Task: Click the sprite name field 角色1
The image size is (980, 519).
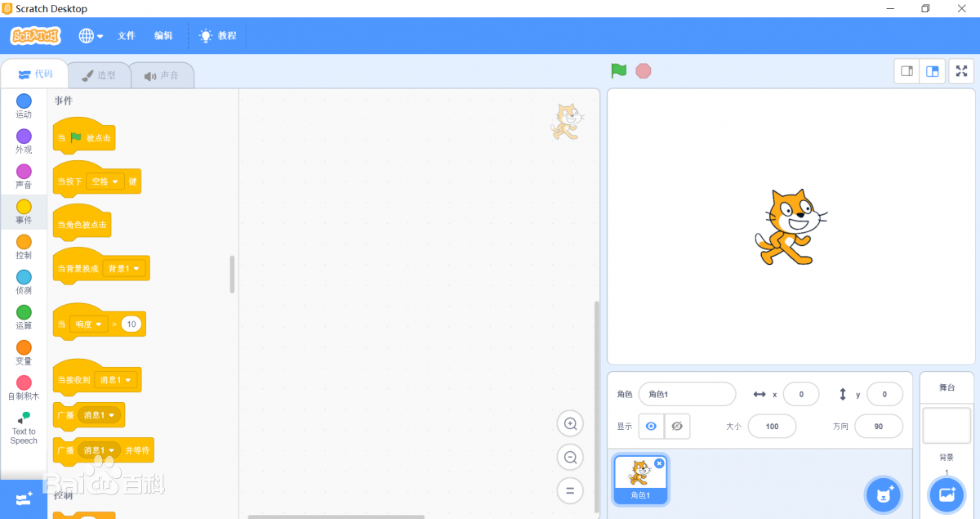Action: point(687,394)
